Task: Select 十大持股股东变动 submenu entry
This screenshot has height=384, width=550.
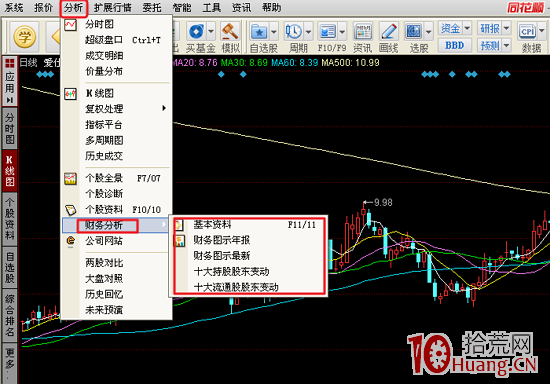Action: 249,272
